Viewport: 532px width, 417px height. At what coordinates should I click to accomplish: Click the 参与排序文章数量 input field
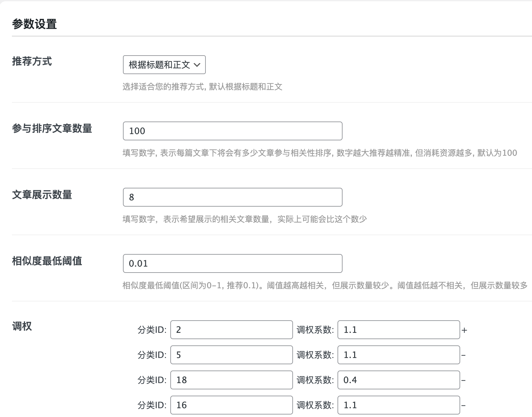(232, 131)
